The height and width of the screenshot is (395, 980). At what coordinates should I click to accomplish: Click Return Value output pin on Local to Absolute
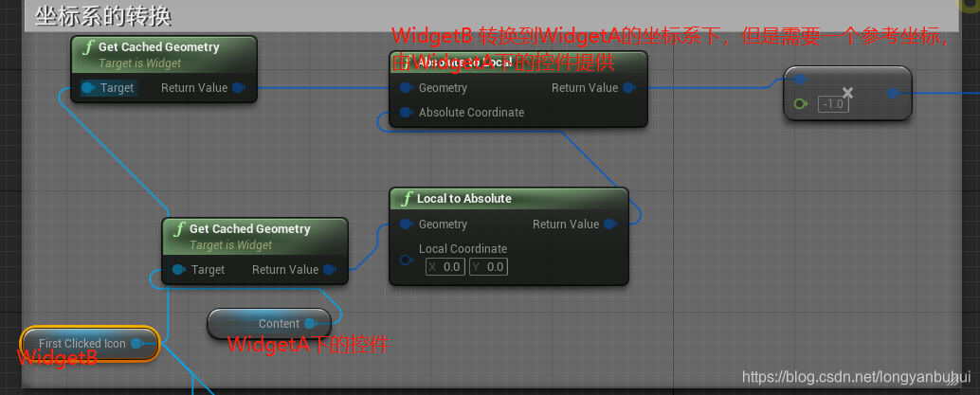pos(610,224)
